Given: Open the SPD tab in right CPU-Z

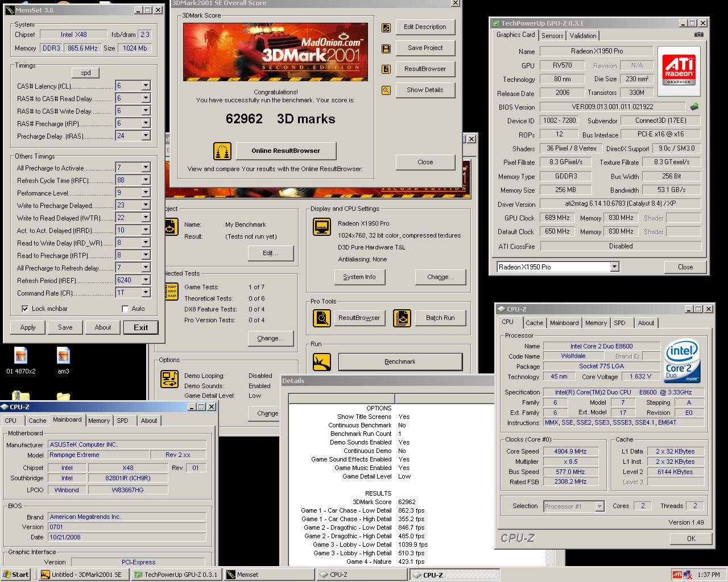Looking at the screenshot, I should pyautogui.click(x=619, y=323).
